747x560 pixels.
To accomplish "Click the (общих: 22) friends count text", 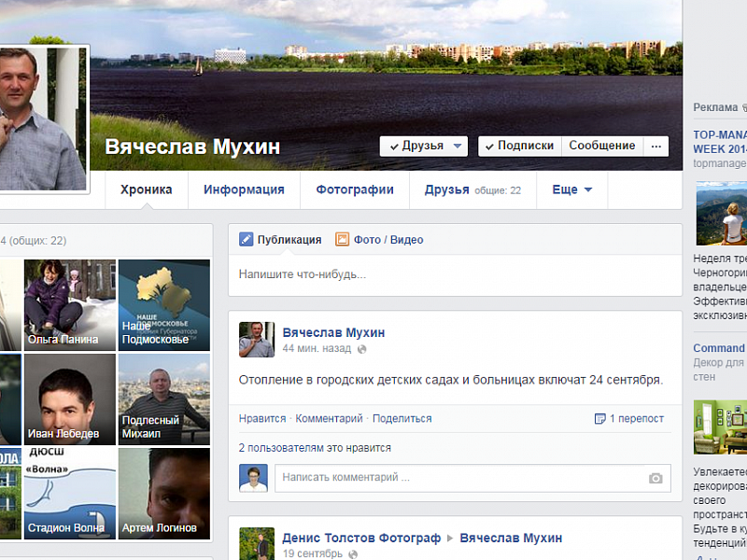I will point(37,241).
